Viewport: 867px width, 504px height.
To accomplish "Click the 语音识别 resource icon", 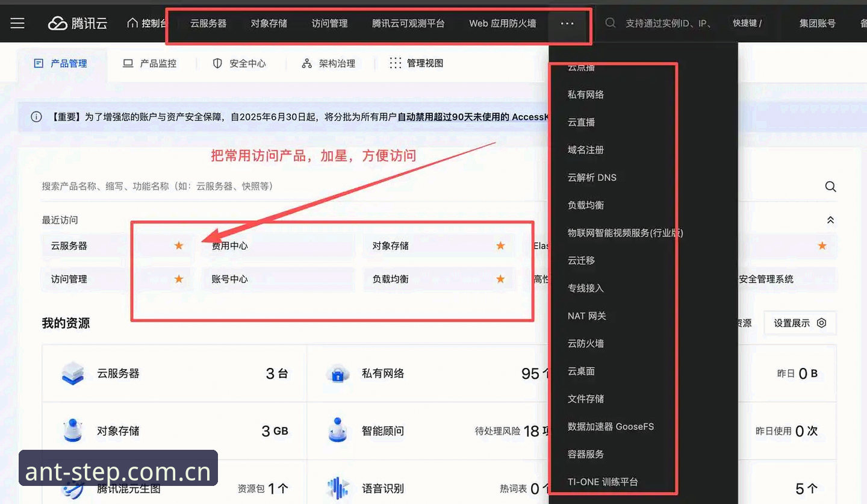I will (338, 488).
